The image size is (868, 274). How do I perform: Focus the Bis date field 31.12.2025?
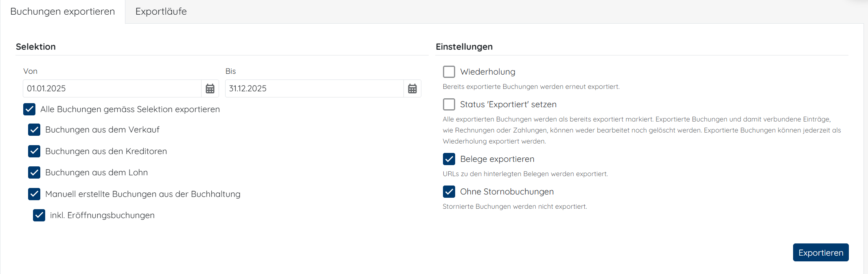tap(314, 88)
